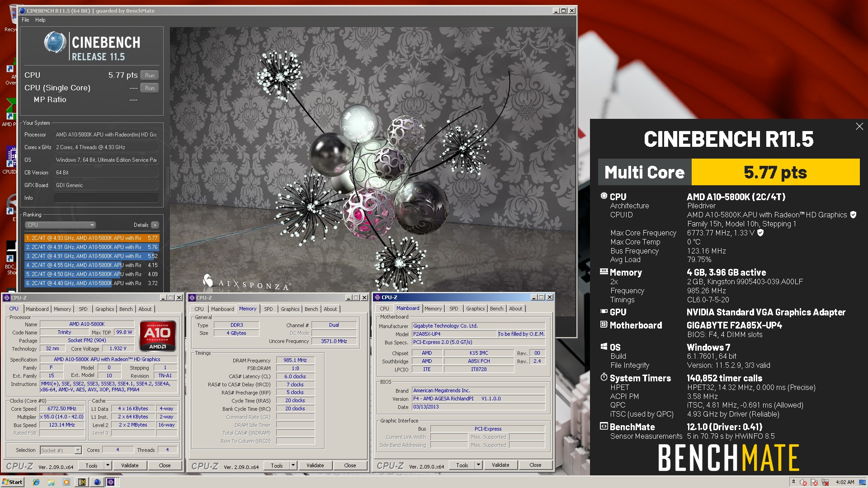The height and width of the screenshot is (488, 868).
Task: Show hidden system tray icons
Action: 793,482
